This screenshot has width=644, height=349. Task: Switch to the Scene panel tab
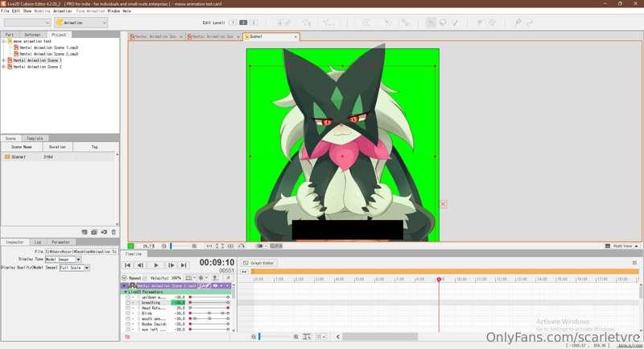pos(10,139)
